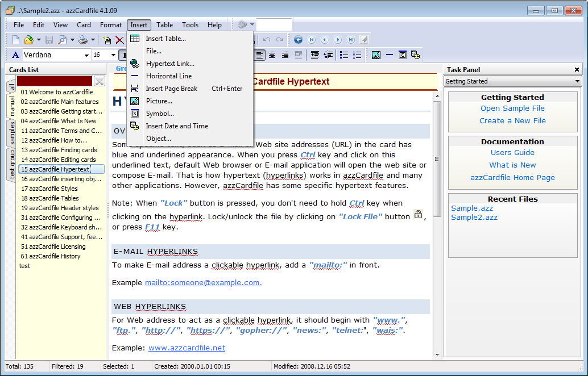The height and width of the screenshot is (376, 588).
Task: Jump to last card using navigation icon
Action: pyautogui.click(x=350, y=39)
